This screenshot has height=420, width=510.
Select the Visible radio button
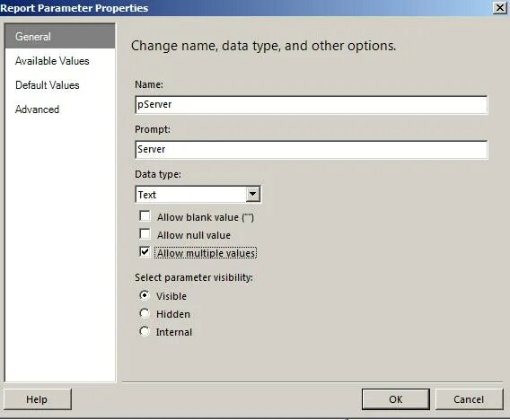[145, 295]
